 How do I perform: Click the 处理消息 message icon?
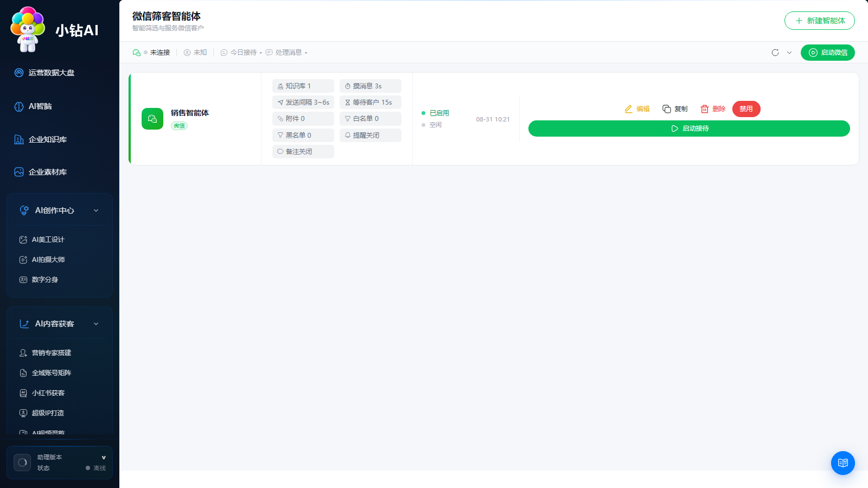[269, 53]
